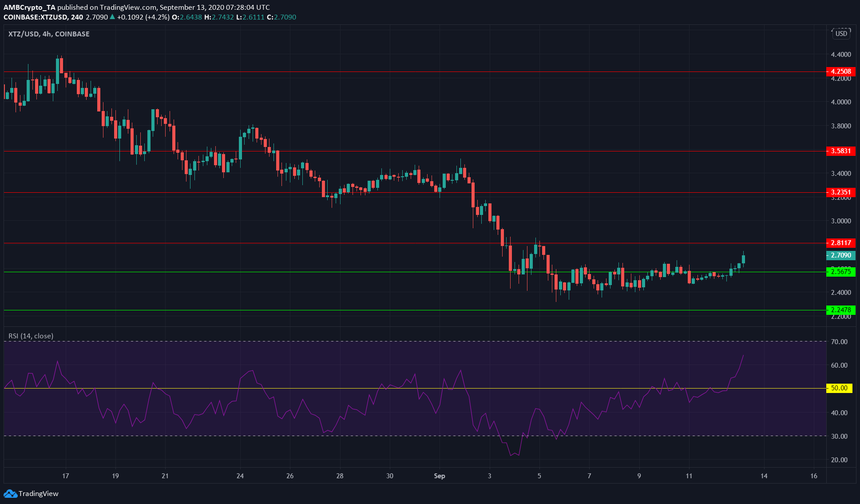
Task: Click the 2.5675 green support label
Action: (x=841, y=272)
